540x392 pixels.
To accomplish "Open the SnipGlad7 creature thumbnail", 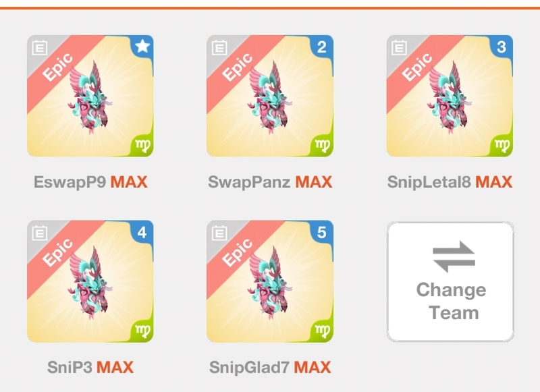I will (x=270, y=282).
